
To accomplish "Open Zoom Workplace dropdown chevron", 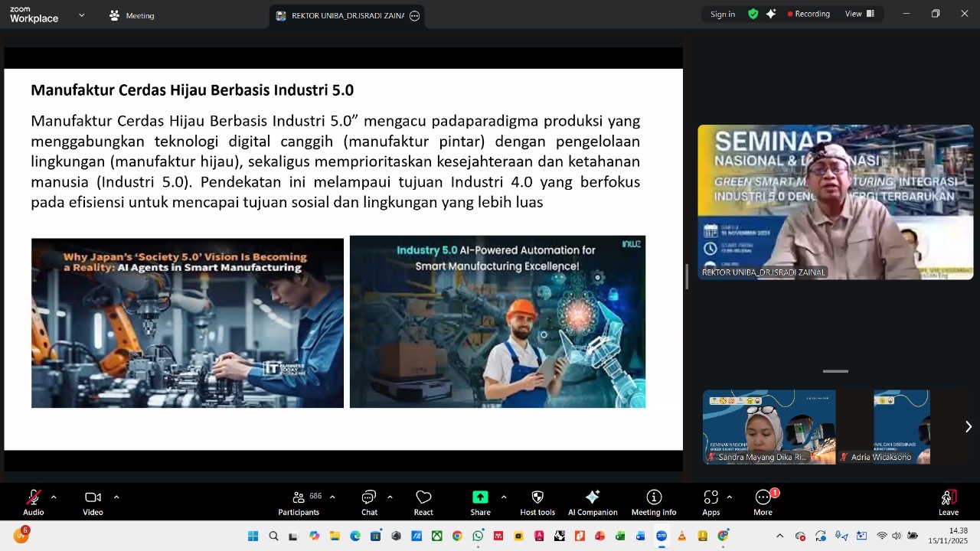I will [81, 15].
